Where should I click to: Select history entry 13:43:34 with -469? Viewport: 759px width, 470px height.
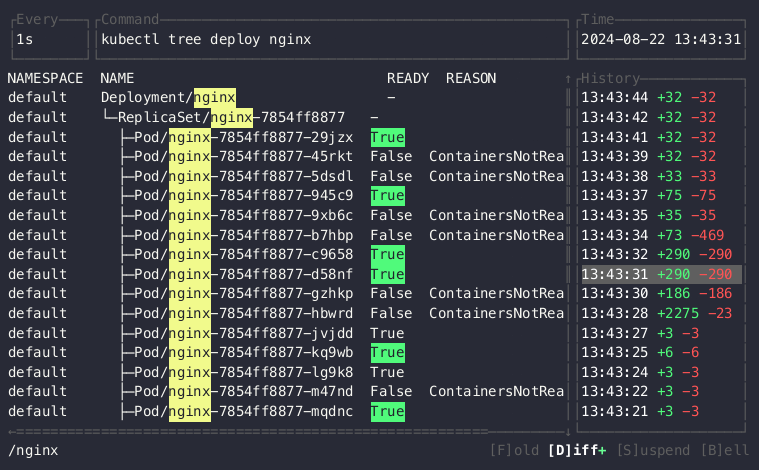(x=660, y=235)
